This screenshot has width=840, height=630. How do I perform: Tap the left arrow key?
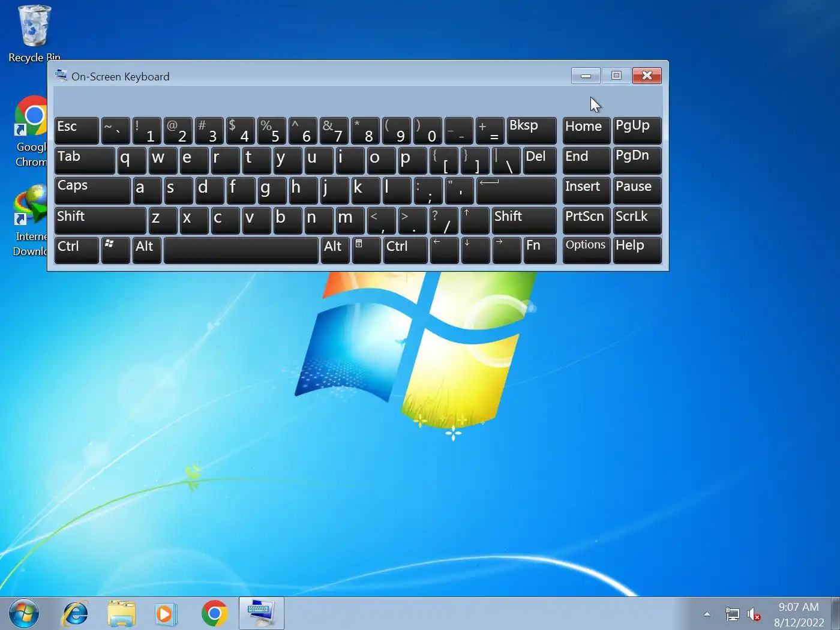444,250
